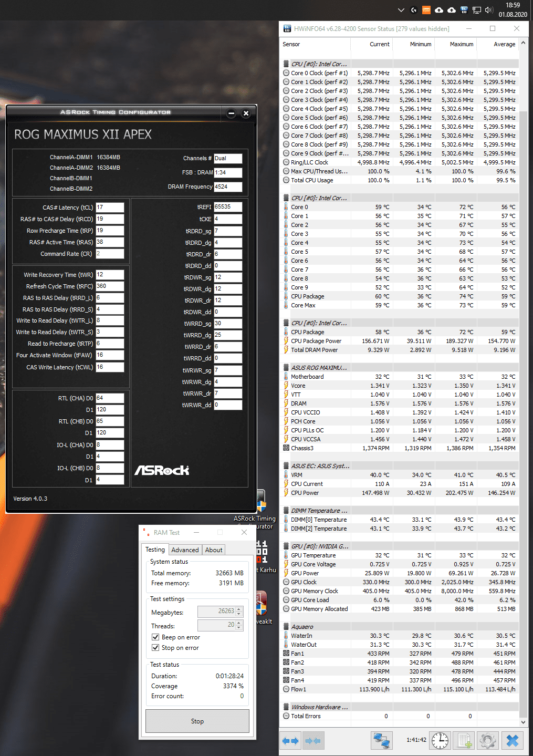This screenshot has height=756, width=533.
Task: Click the cloud tray icon beside the orange icon
Action: (439, 10)
